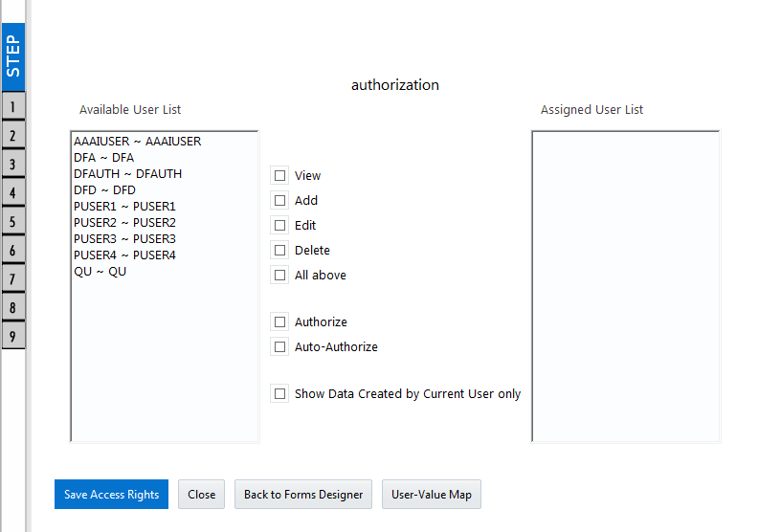This screenshot has height=532, width=758.
Task: Click the Save Access Rights button
Action: (111, 495)
